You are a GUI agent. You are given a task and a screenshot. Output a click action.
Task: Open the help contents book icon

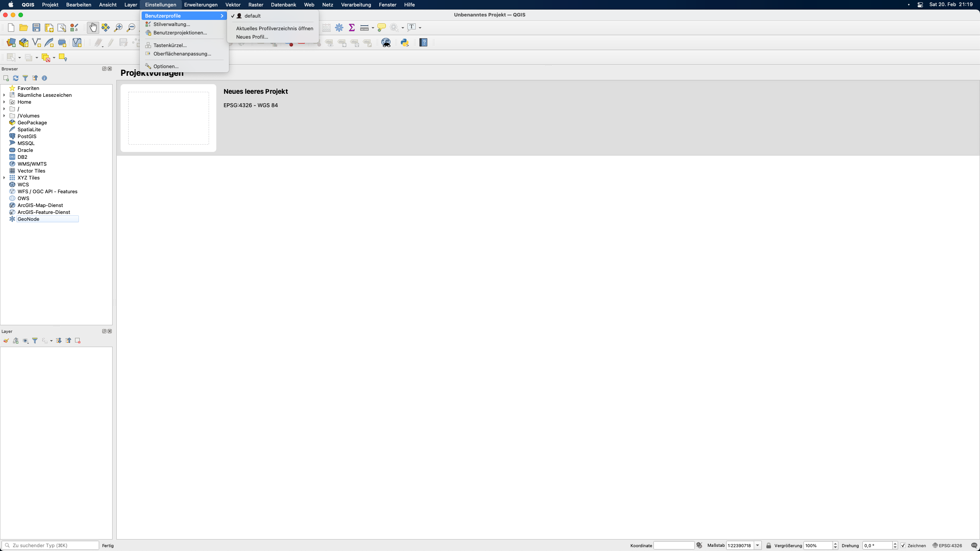(x=423, y=42)
